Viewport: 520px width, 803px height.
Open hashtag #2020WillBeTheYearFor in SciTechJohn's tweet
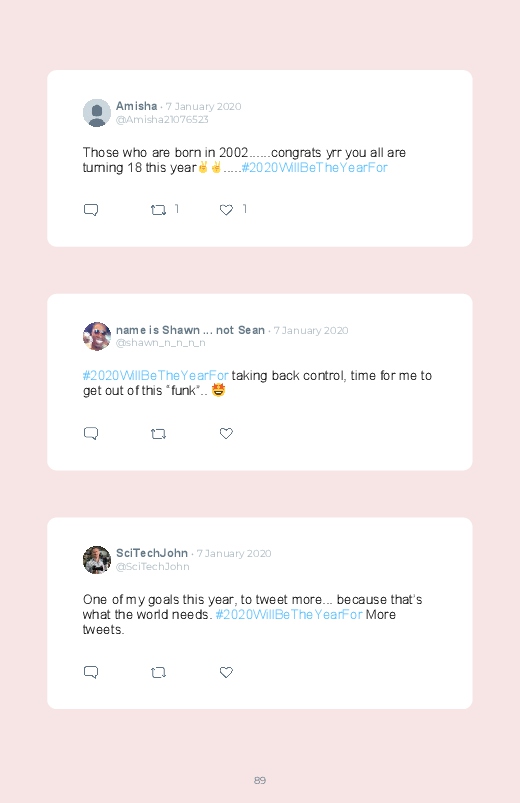[x=289, y=615]
